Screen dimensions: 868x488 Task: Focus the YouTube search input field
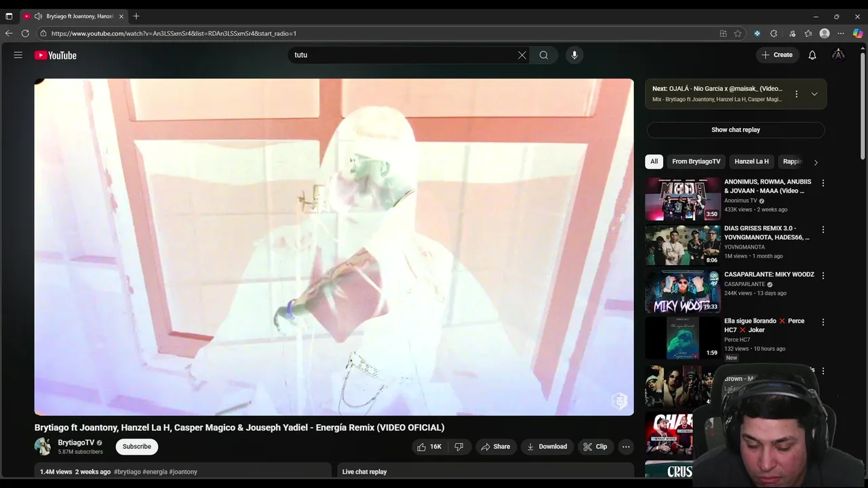click(403, 55)
